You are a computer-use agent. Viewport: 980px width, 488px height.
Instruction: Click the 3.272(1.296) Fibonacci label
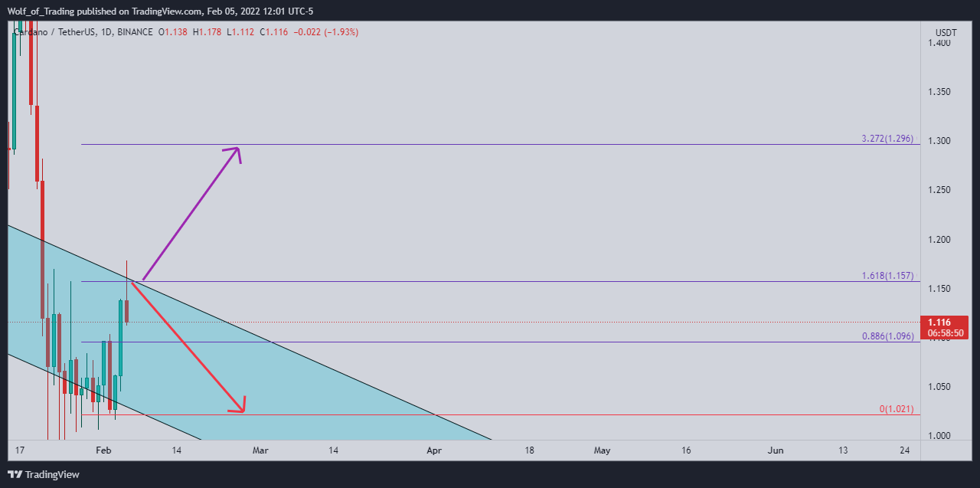click(x=887, y=139)
